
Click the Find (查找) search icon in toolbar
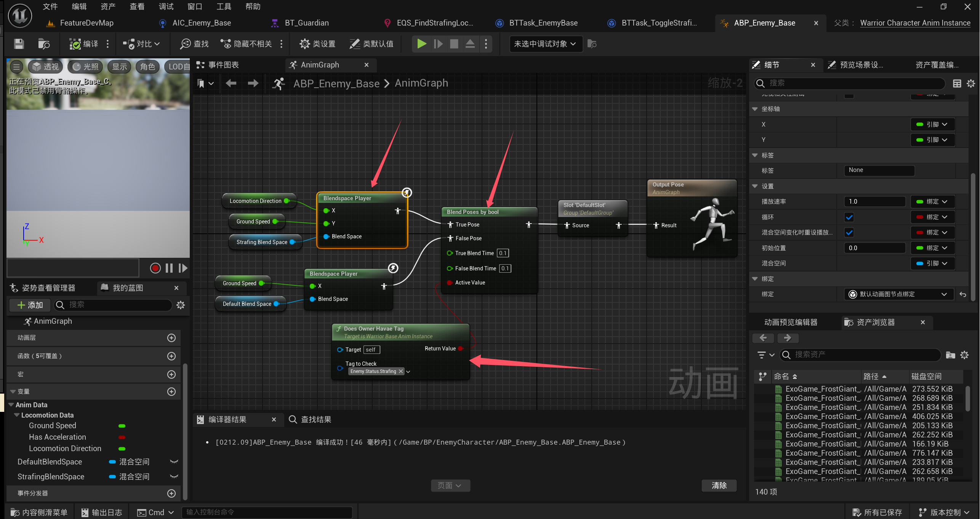186,44
